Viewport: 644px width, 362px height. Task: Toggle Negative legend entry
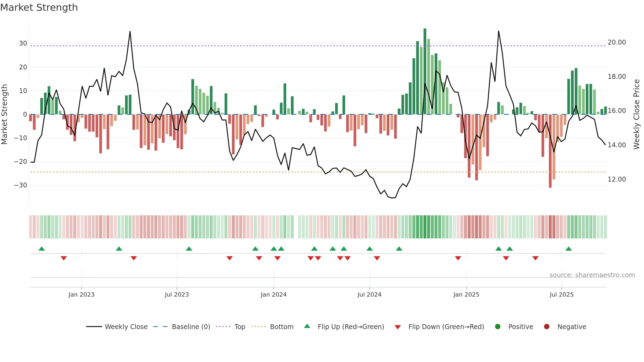pos(565,327)
